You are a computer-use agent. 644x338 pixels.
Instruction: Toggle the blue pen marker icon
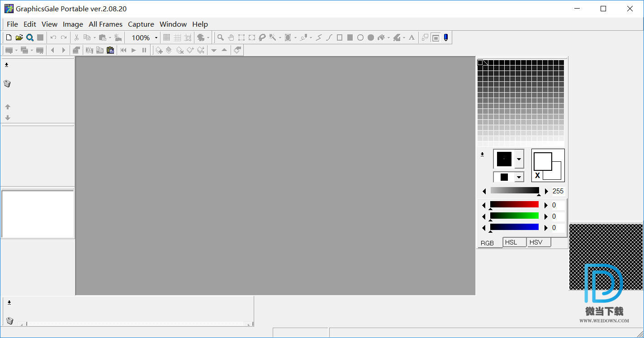click(446, 38)
